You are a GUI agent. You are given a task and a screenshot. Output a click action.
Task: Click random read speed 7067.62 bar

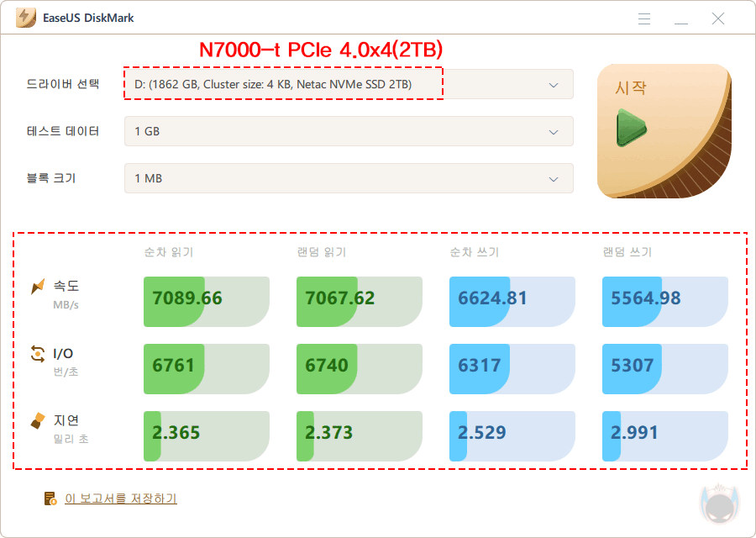(x=360, y=302)
